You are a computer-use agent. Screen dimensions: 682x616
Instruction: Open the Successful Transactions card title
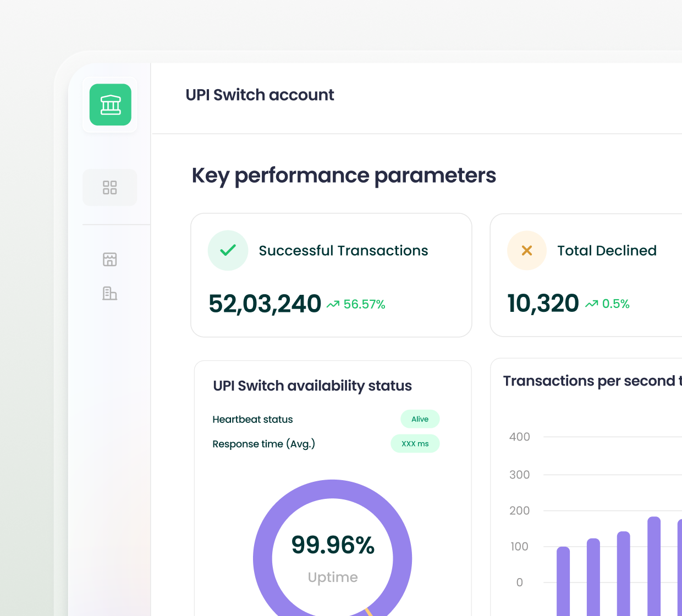pos(343,251)
